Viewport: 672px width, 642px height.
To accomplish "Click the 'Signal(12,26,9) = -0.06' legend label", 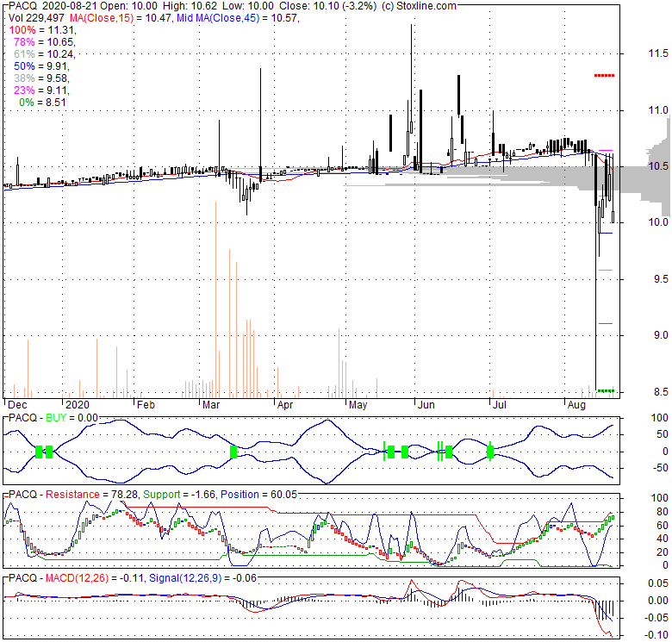I will [202, 578].
